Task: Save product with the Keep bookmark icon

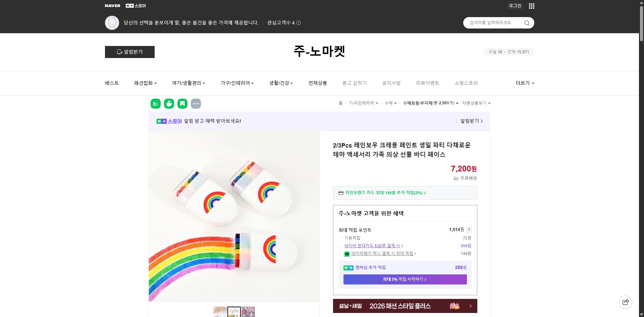Action: pos(182,103)
